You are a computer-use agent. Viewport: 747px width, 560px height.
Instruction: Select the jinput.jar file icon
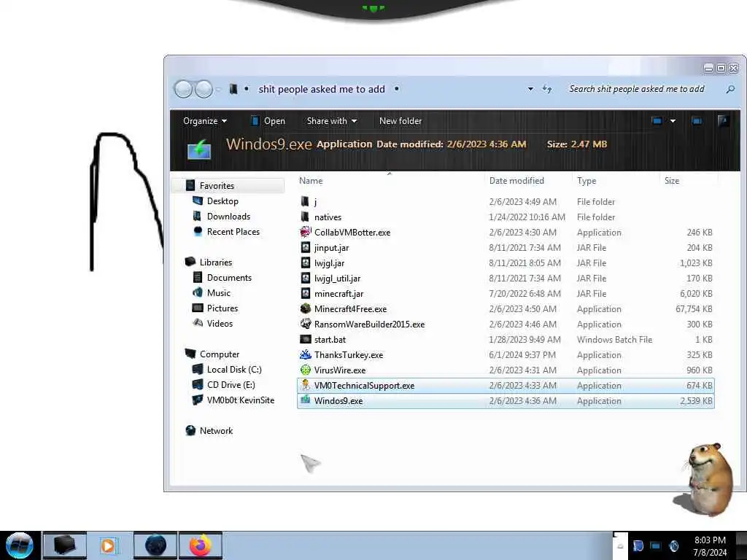click(306, 248)
